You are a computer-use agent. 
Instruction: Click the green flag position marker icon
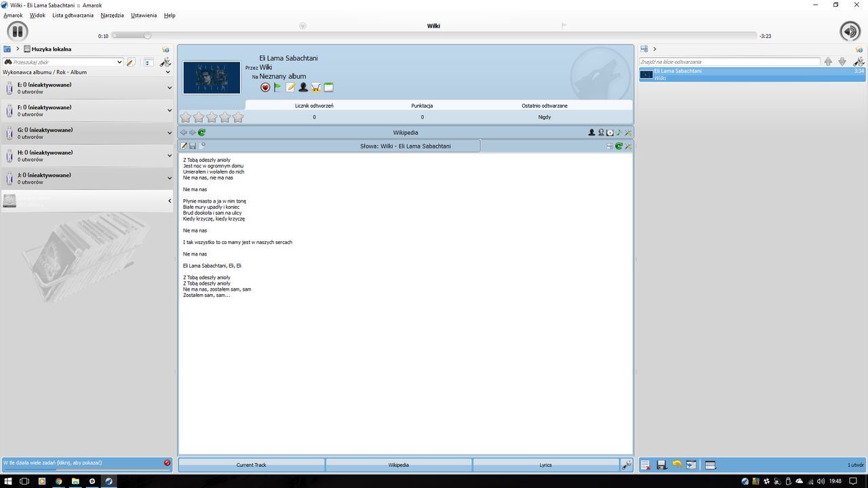(278, 87)
